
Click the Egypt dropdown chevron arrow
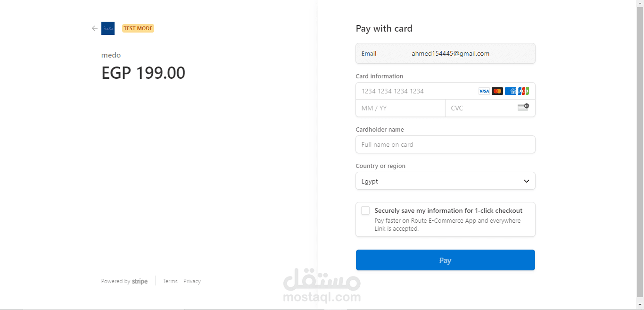click(x=527, y=181)
